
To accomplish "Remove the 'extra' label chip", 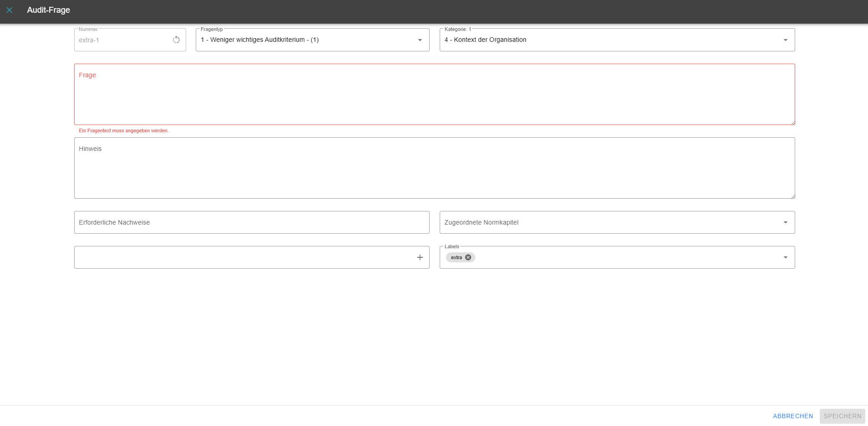I will pyautogui.click(x=468, y=257).
